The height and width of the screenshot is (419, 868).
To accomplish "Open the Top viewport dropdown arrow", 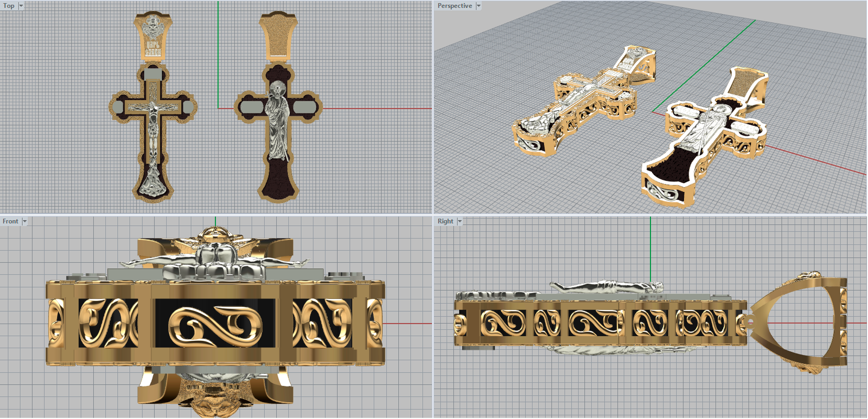I will click(x=21, y=6).
